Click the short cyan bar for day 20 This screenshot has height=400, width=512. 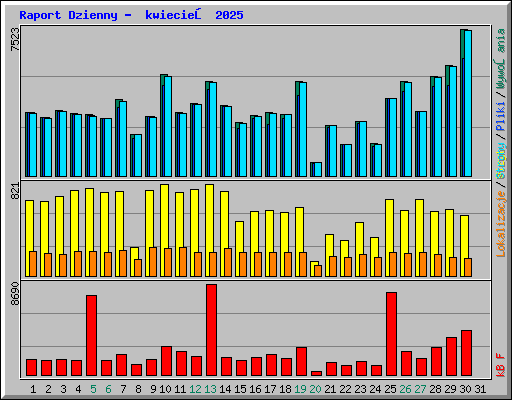point(318,169)
